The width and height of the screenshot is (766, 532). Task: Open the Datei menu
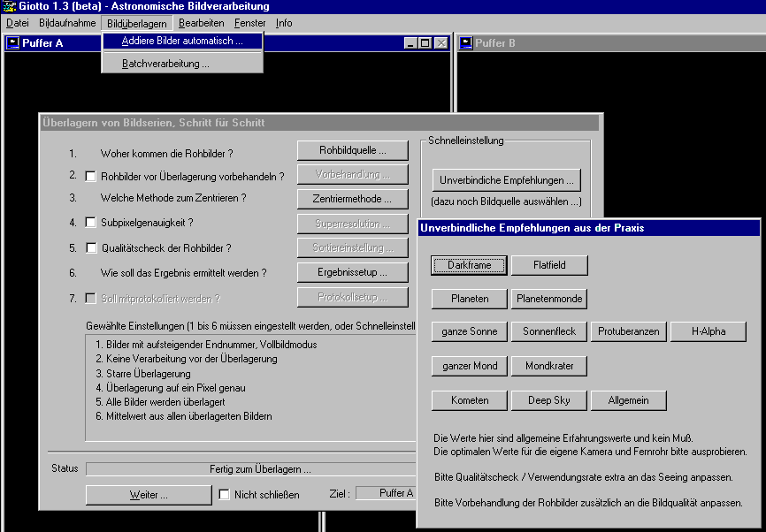17,23
